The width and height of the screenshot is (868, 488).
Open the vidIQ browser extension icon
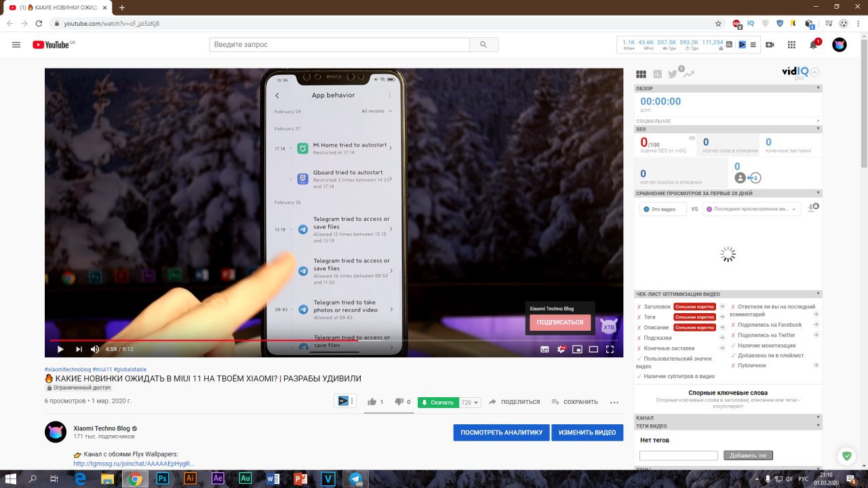(751, 23)
